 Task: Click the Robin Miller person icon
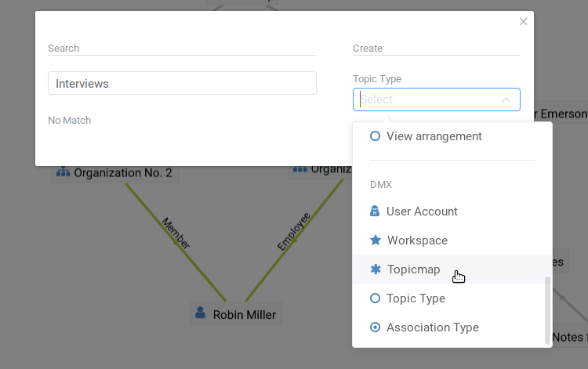(x=202, y=315)
